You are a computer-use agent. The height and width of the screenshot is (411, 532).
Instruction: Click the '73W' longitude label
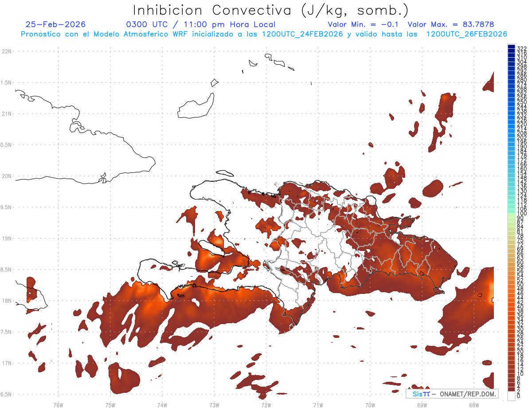pos(214,405)
